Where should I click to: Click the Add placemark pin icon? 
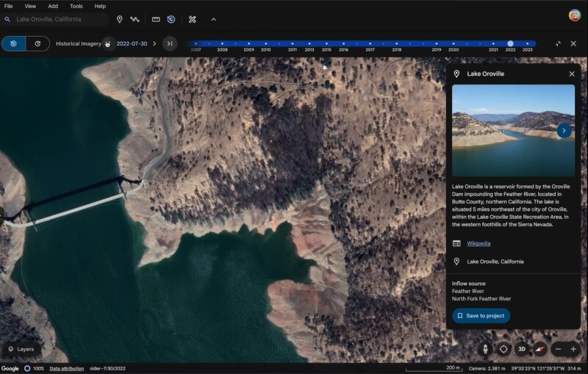pyautogui.click(x=119, y=19)
